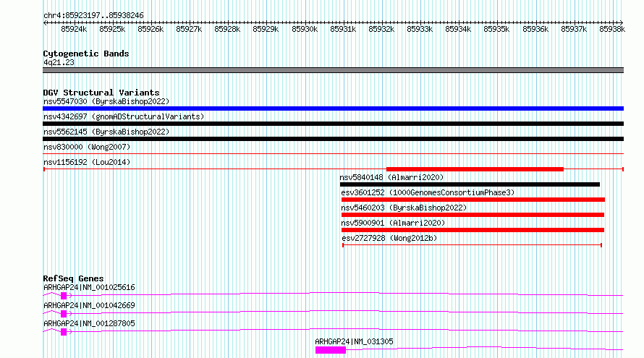
Task: Click the magenta exon box of NM_001025616
Action: tap(64, 296)
